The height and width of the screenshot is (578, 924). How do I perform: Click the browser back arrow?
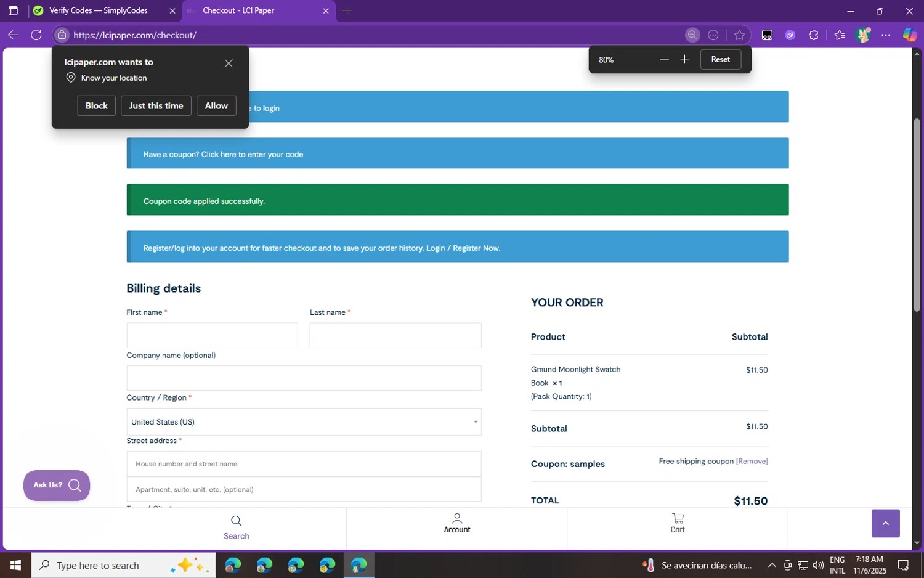tap(13, 35)
